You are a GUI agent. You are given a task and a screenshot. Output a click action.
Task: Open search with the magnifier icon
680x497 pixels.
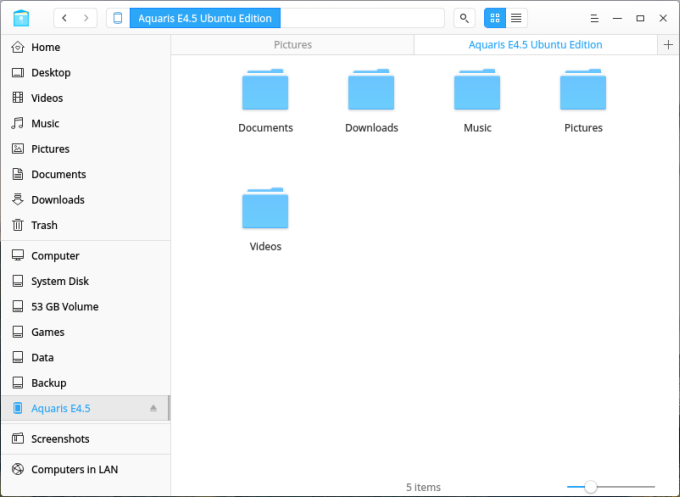464,18
